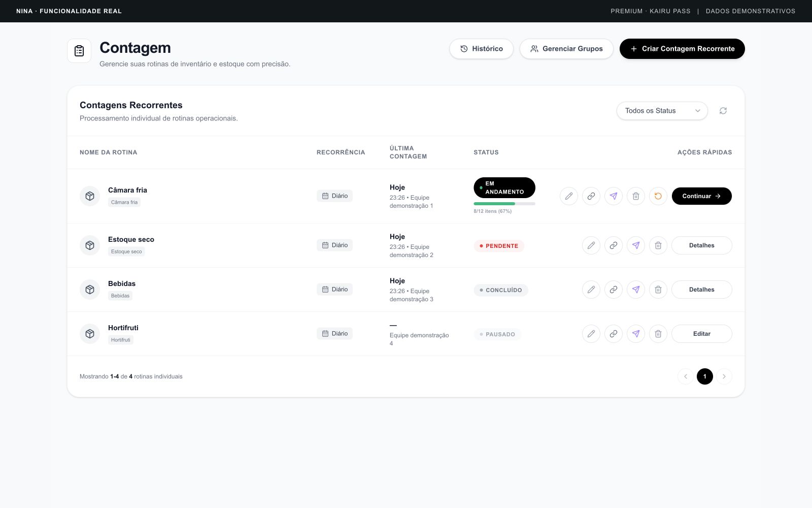Trash icon in Estoque seco row
Viewport: 812px width, 508px height.
[x=658, y=245]
